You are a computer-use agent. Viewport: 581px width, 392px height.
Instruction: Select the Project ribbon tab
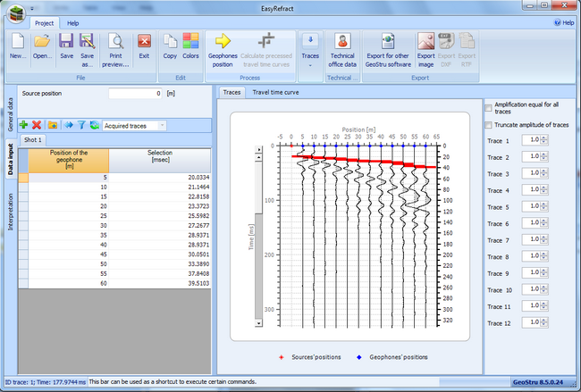pyautogui.click(x=44, y=23)
